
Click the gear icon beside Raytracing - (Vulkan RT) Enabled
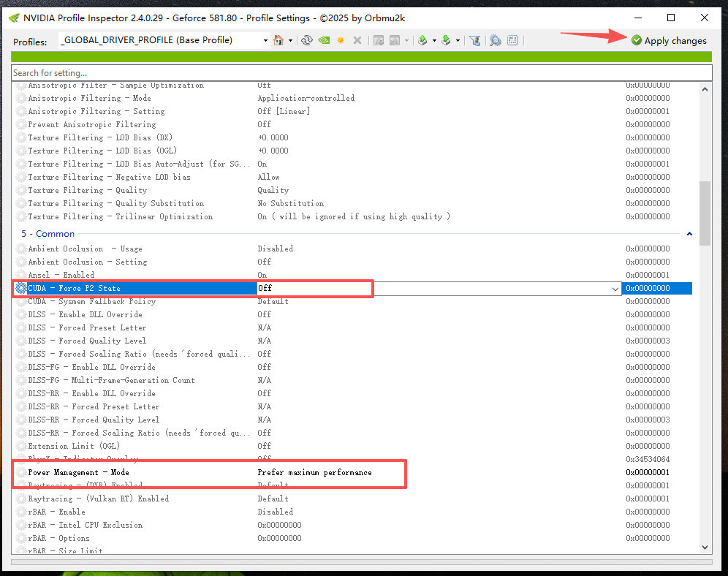pyautogui.click(x=21, y=499)
